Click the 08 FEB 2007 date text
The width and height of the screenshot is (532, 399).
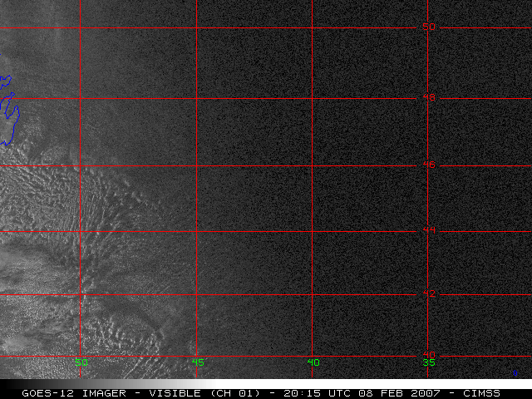coord(399,393)
